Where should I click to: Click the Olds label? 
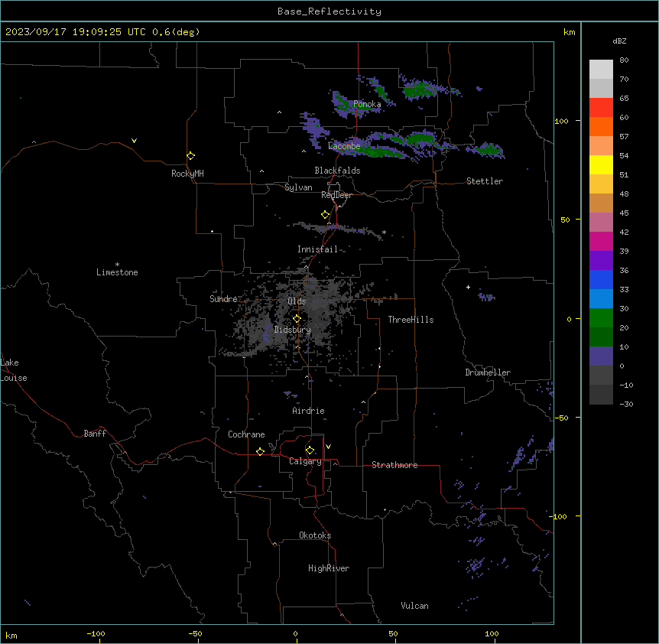click(297, 301)
